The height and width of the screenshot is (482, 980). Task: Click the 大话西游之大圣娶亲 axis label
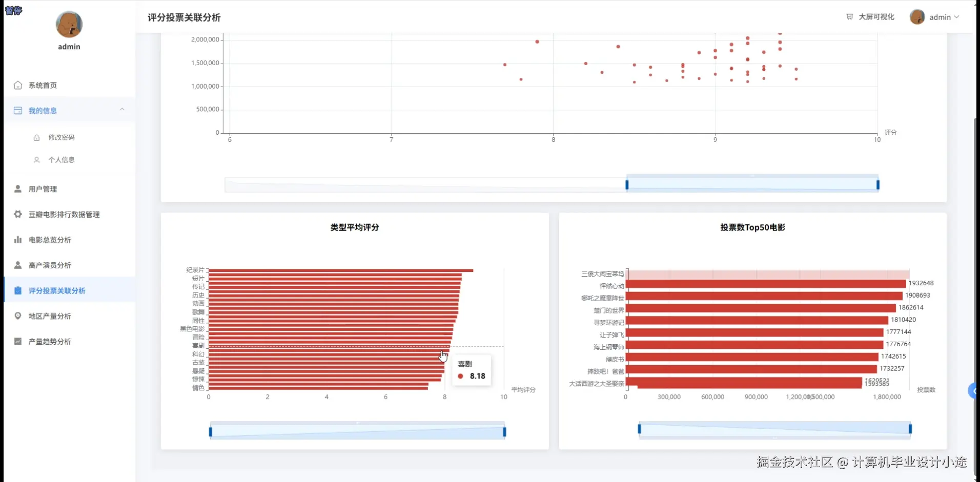[597, 384]
